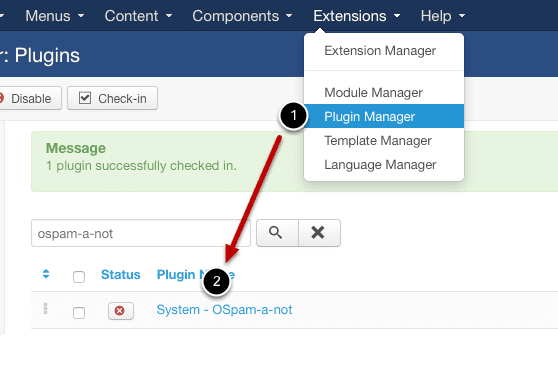
Task: Click the search magnifier icon button
Action: pyautogui.click(x=277, y=233)
